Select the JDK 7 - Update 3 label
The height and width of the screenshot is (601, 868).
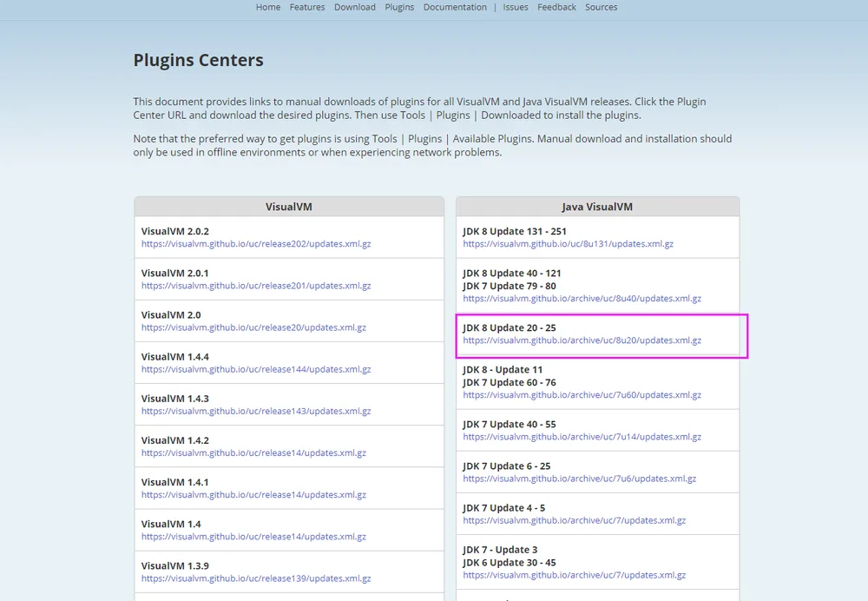pos(500,550)
